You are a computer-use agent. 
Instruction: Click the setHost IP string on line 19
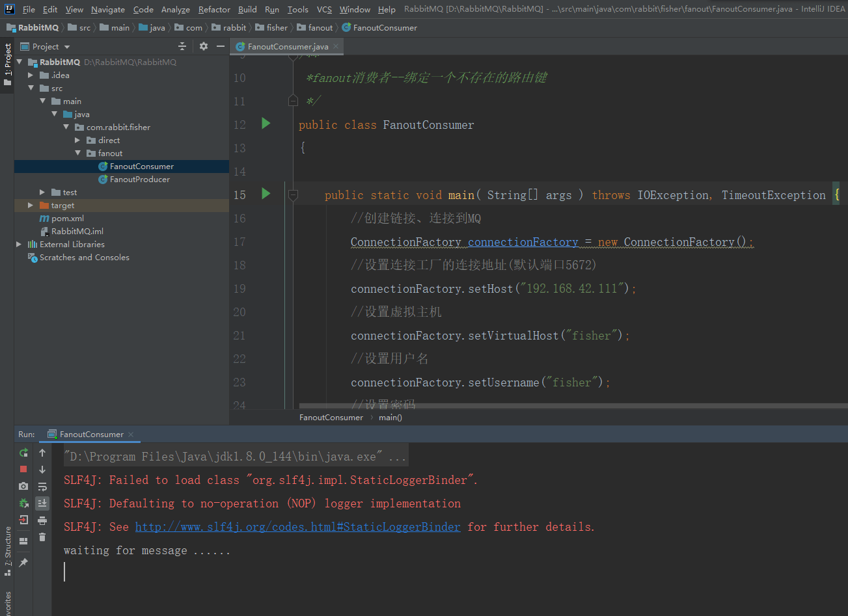point(571,288)
